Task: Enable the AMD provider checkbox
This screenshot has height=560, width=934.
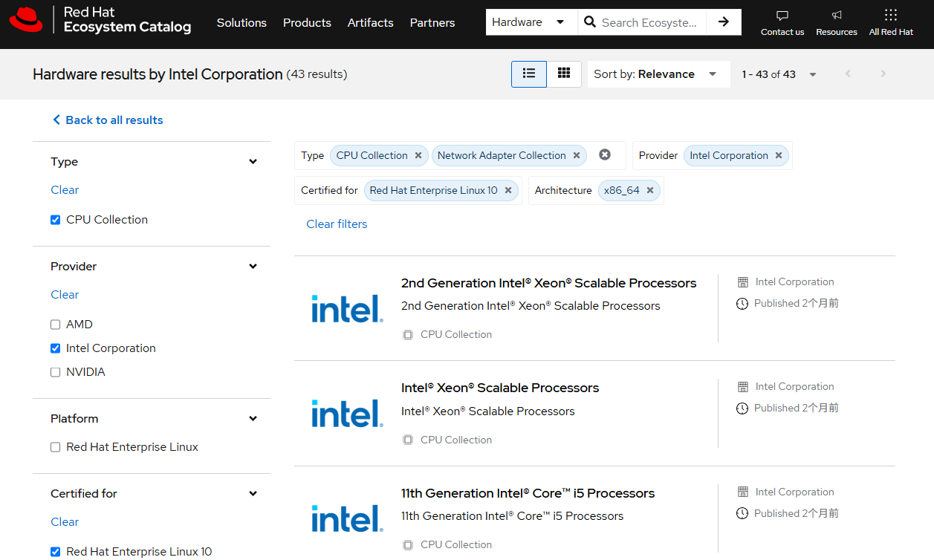Action: (55, 324)
